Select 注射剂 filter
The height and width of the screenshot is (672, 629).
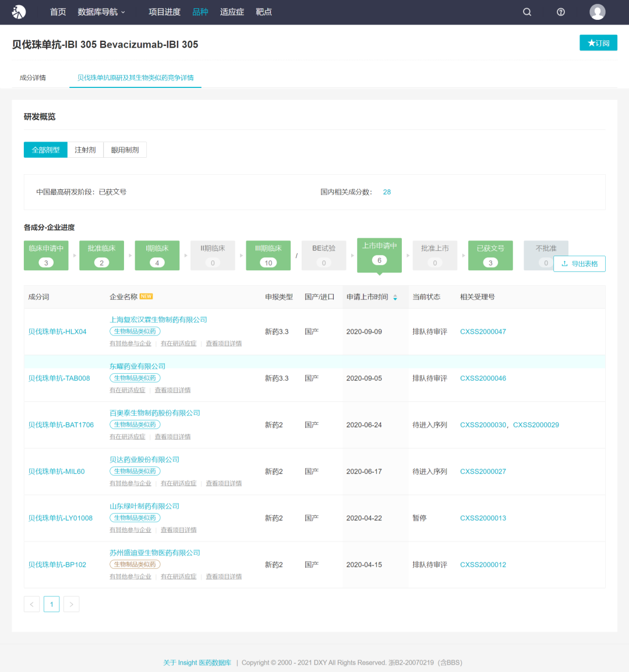(x=86, y=150)
